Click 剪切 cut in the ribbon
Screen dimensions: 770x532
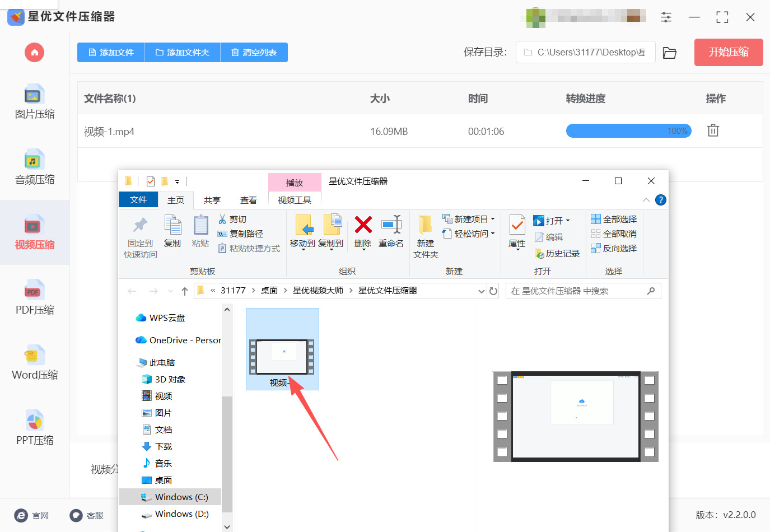coord(232,220)
